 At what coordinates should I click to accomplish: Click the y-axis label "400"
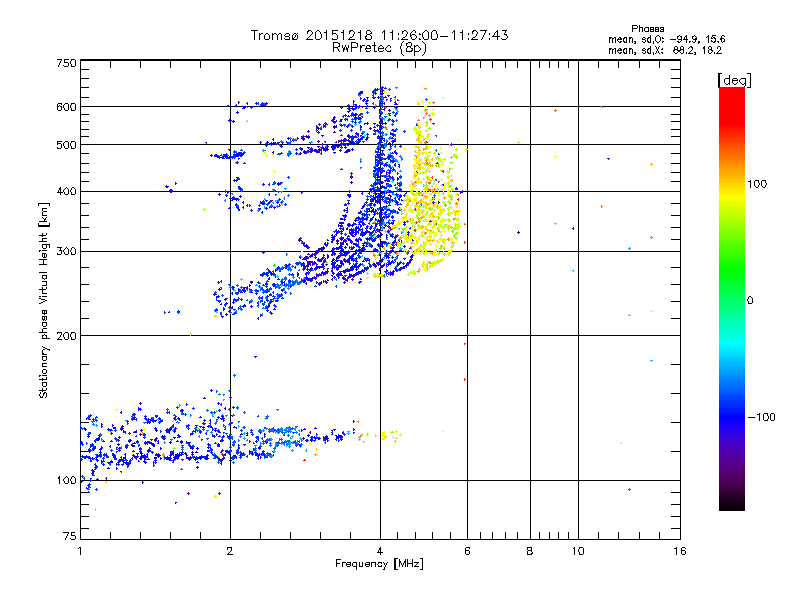(x=66, y=192)
